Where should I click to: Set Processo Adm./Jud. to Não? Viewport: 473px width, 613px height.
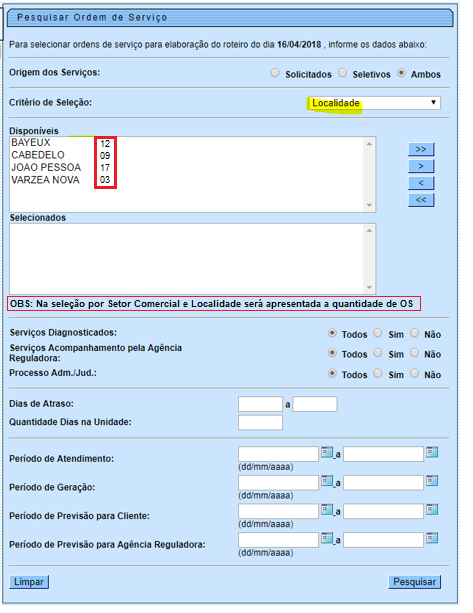coord(414,373)
